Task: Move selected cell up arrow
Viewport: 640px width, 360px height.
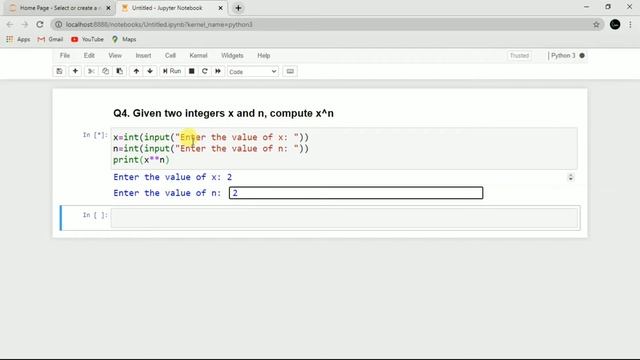Action: 136,71
